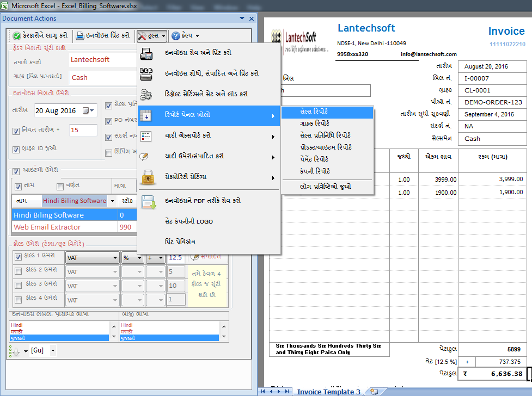Select the payment report submenu item
532x396 pixels.
tap(327, 159)
